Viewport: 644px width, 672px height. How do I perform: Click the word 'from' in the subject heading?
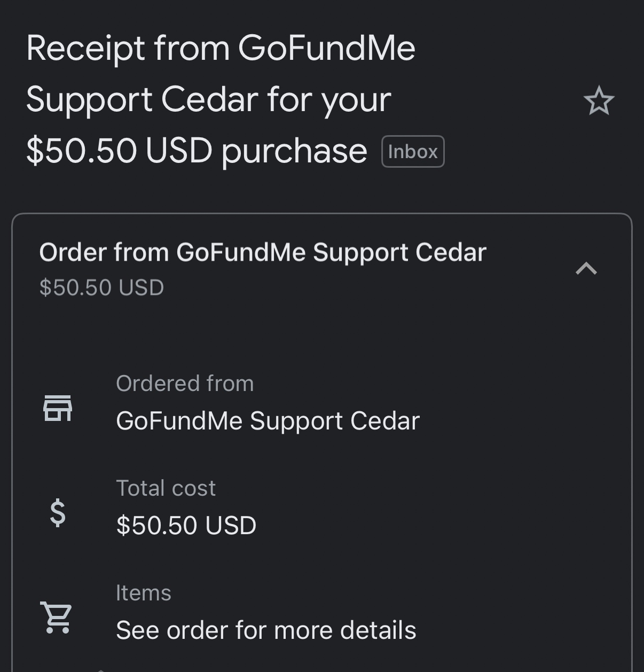click(192, 48)
